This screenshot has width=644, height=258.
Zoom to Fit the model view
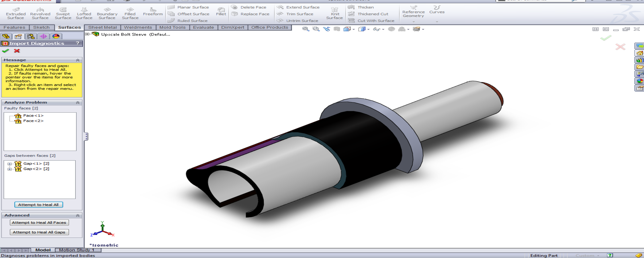pyautogui.click(x=306, y=29)
